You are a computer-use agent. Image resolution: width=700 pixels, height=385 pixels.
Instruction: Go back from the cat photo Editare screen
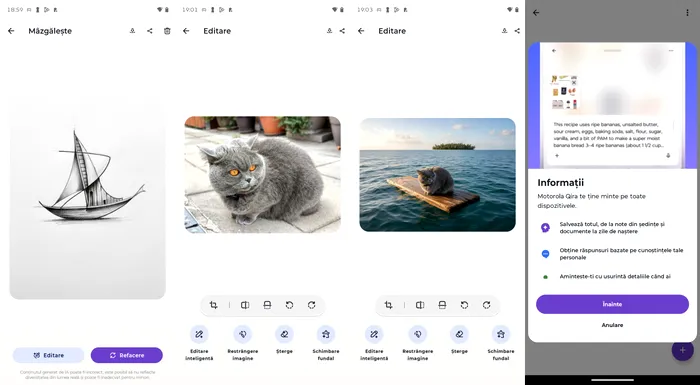click(186, 31)
